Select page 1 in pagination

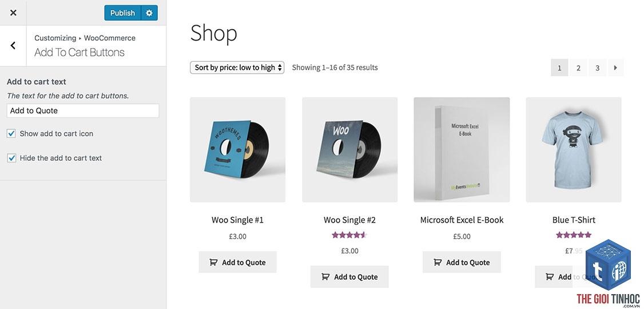[x=559, y=68]
